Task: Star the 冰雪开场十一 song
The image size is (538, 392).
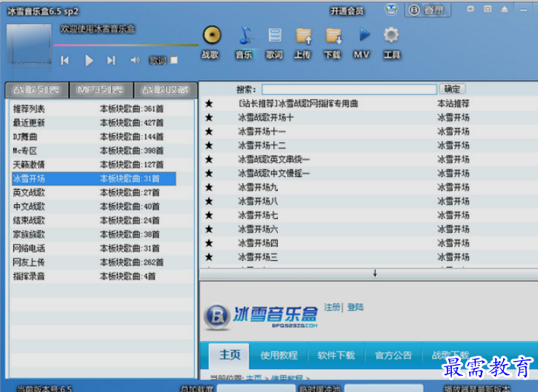Action: tap(209, 131)
